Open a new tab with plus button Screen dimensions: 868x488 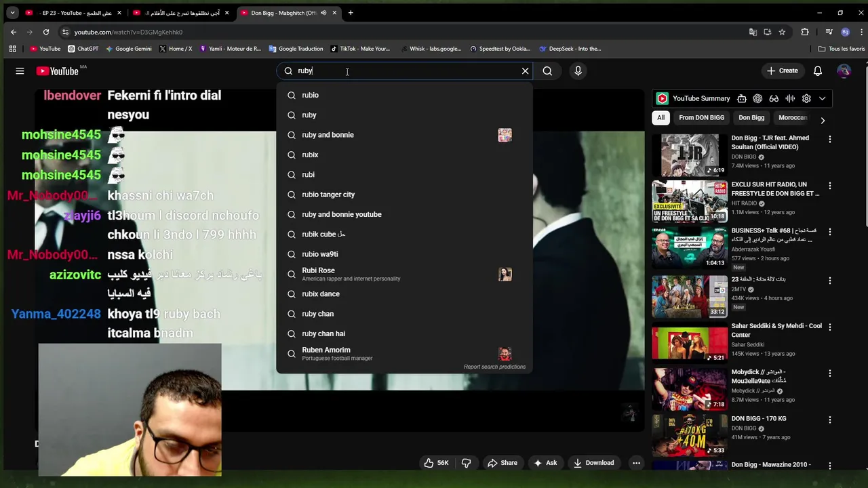coord(351,13)
